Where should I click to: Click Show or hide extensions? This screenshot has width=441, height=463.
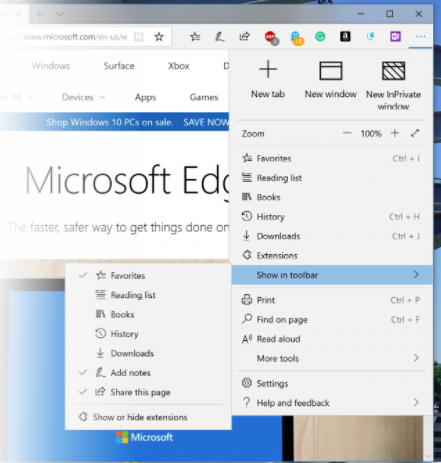148,417
